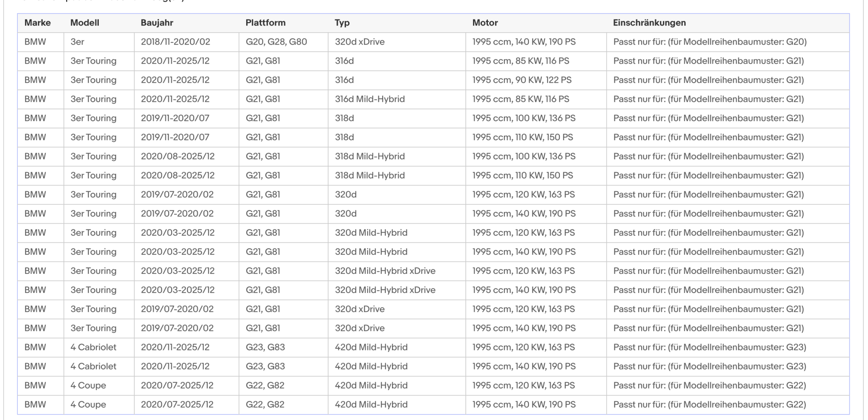Click '2020/07-2025/12' in the 4 Coupe 120 KW row
This screenshot has height=420, width=868.
177,385
